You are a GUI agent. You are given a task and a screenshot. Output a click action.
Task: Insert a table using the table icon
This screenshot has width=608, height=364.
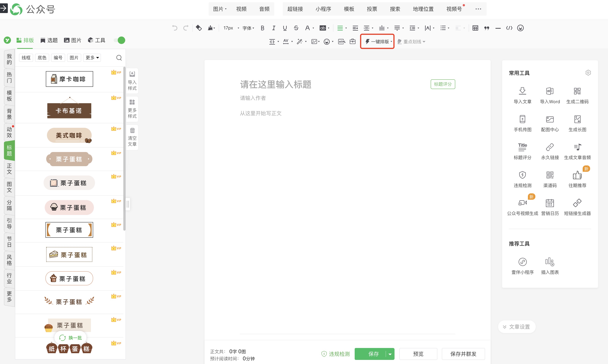[475, 28]
